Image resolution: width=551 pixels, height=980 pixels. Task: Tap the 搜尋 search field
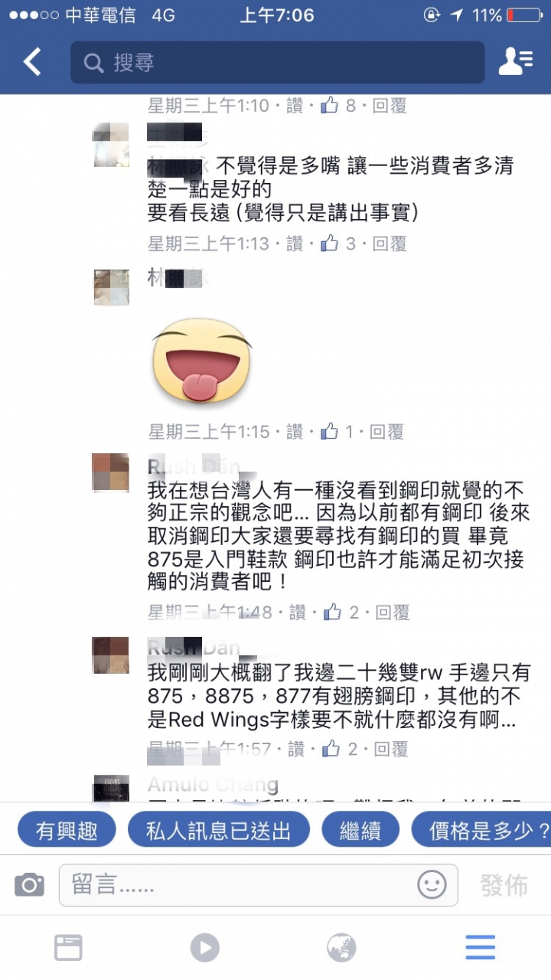(278, 62)
